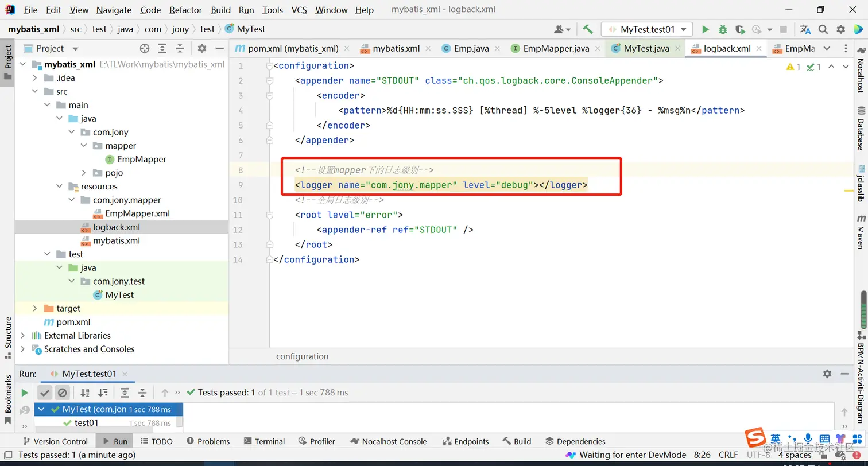Collapse the MyTest node in test results
The image size is (868, 466).
click(x=41, y=409)
